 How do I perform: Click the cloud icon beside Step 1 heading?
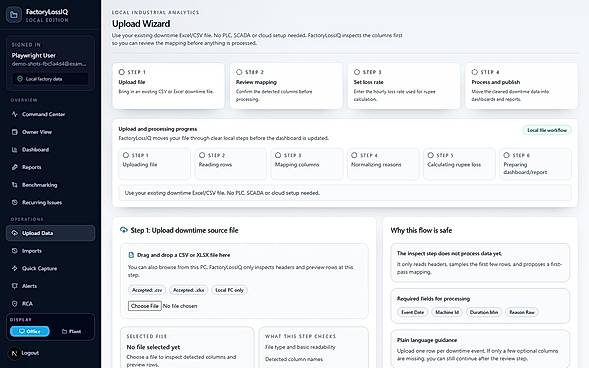124,230
